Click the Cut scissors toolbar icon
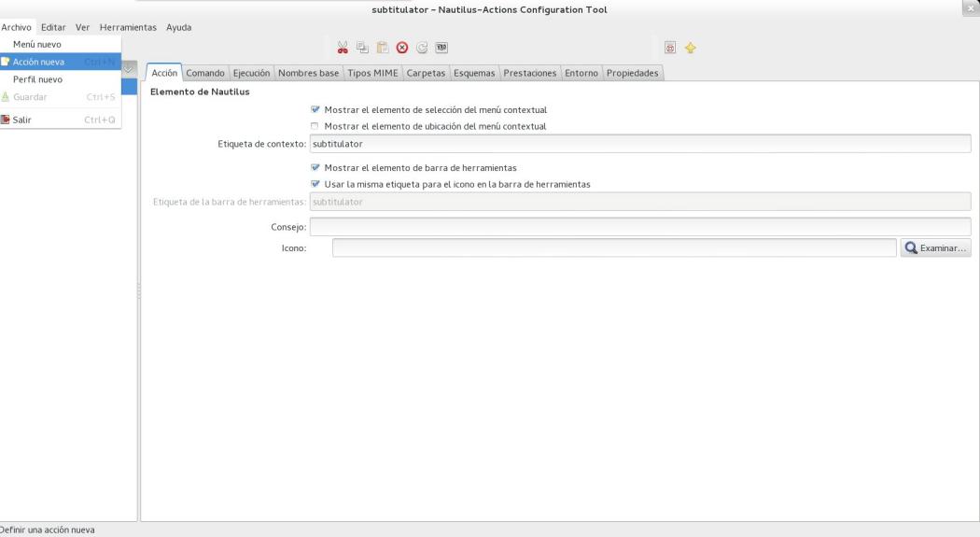 [343, 48]
